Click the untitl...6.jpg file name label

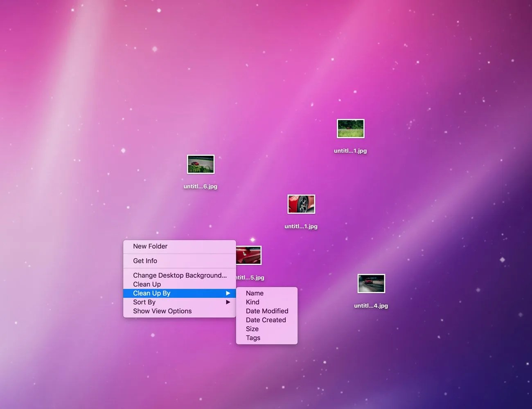[201, 187]
